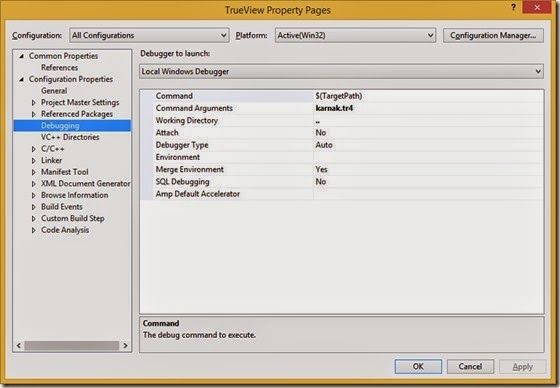Expand the XML Document Generator arrow
560x388 pixels.
tap(34, 184)
